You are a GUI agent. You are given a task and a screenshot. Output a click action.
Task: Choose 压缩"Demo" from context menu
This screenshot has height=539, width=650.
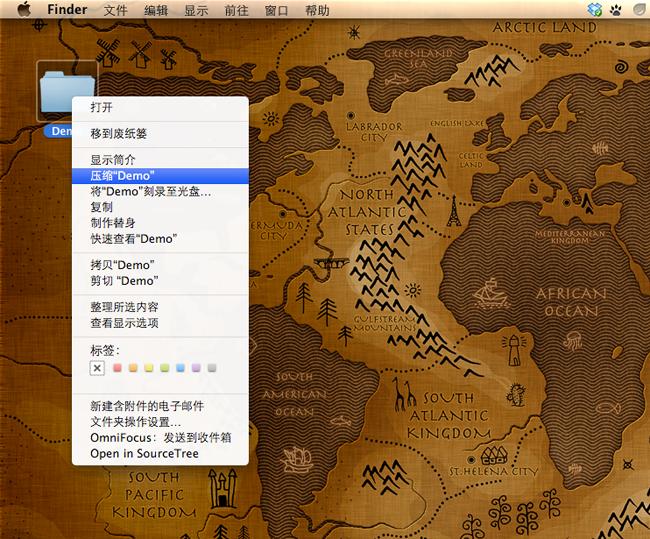160,176
